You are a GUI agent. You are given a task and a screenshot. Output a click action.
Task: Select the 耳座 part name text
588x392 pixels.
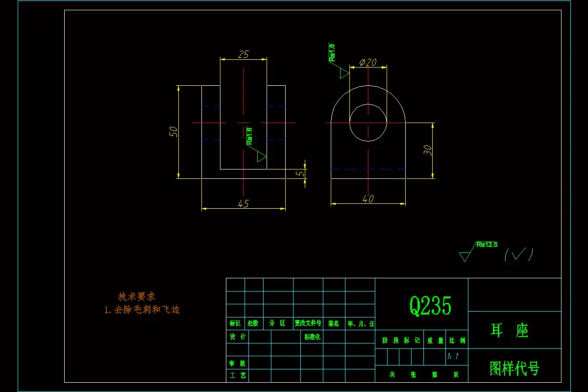coord(510,330)
